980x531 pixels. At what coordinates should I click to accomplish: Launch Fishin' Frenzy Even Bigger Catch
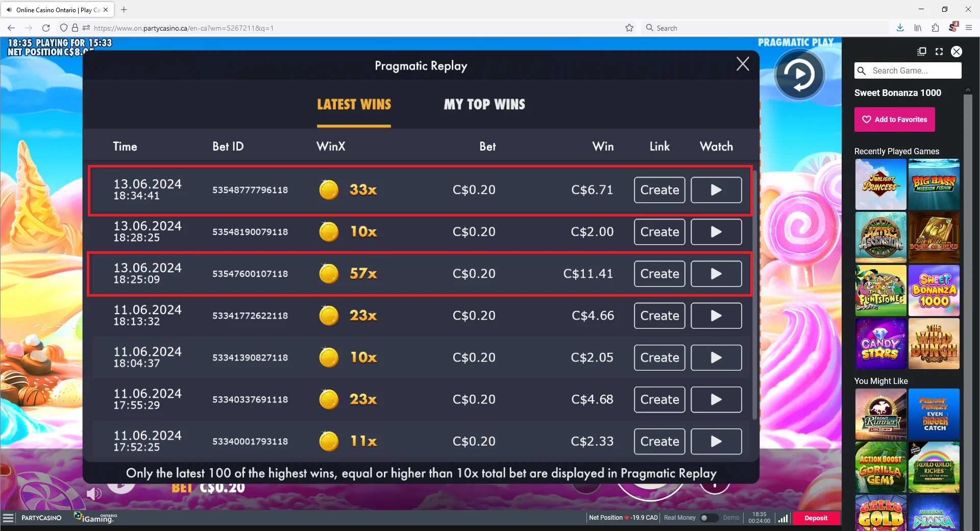click(x=934, y=414)
